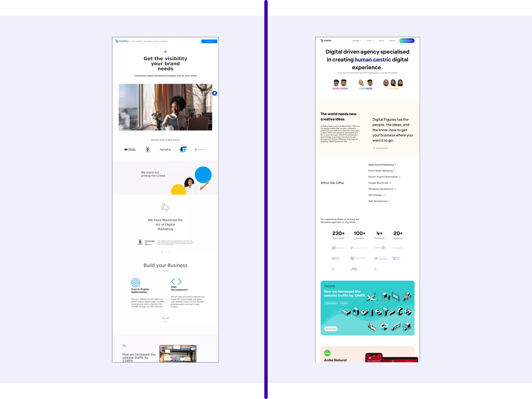The image size is (532, 399).
Task: Click See all services link
Action: pyautogui.click(x=166, y=319)
